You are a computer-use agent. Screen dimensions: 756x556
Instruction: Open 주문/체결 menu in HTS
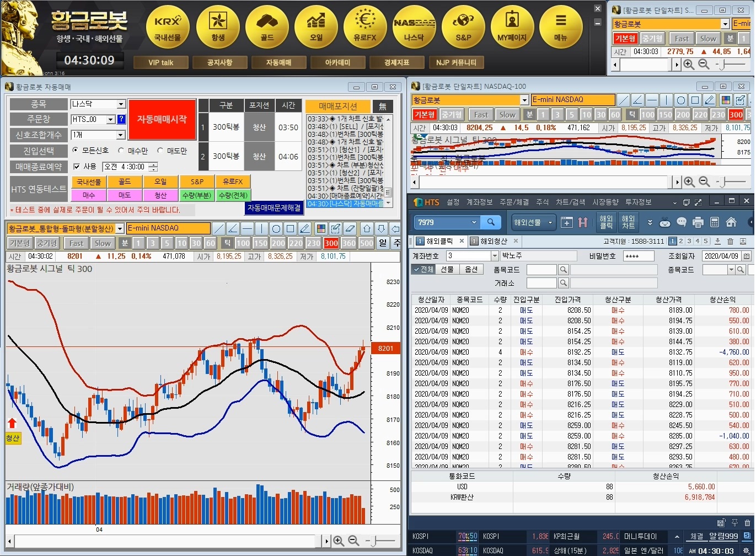pyautogui.click(x=514, y=202)
